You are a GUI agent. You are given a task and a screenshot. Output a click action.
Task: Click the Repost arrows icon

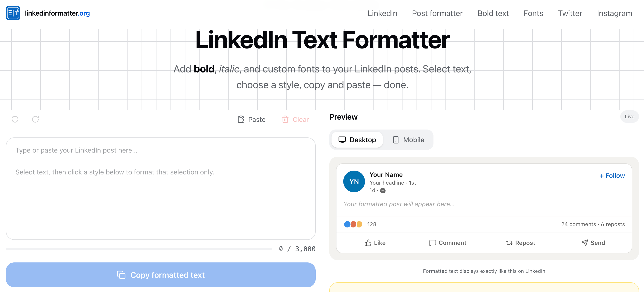pyautogui.click(x=509, y=243)
